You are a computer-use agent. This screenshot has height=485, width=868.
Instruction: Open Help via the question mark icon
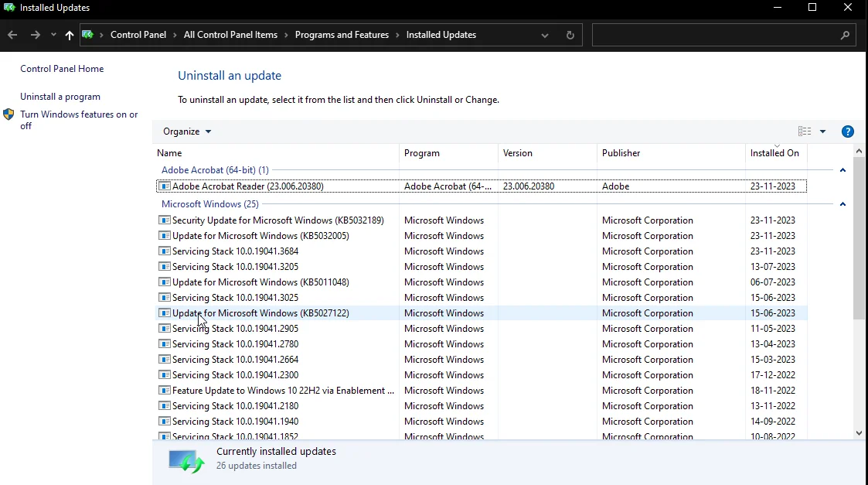click(x=848, y=131)
